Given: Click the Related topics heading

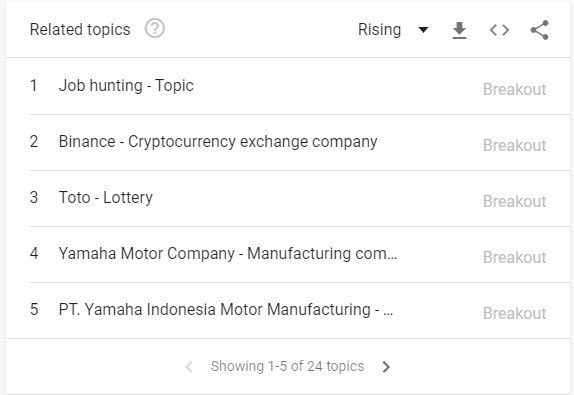Looking at the screenshot, I should click(80, 30).
